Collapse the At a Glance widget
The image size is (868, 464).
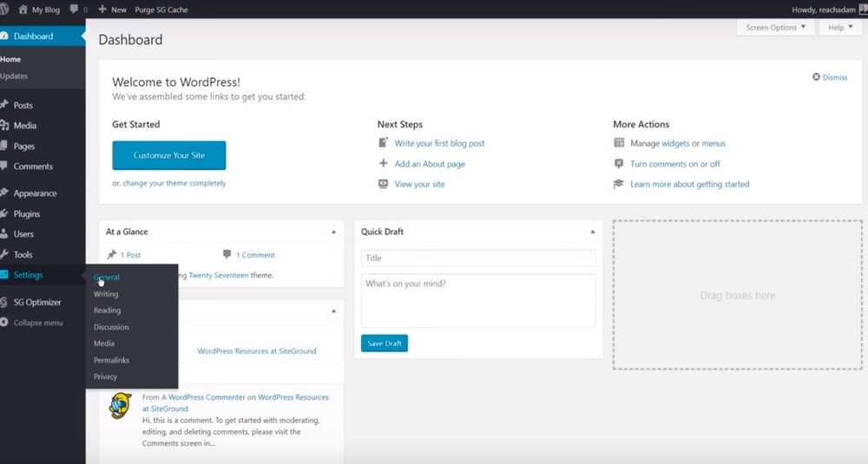(x=334, y=232)
